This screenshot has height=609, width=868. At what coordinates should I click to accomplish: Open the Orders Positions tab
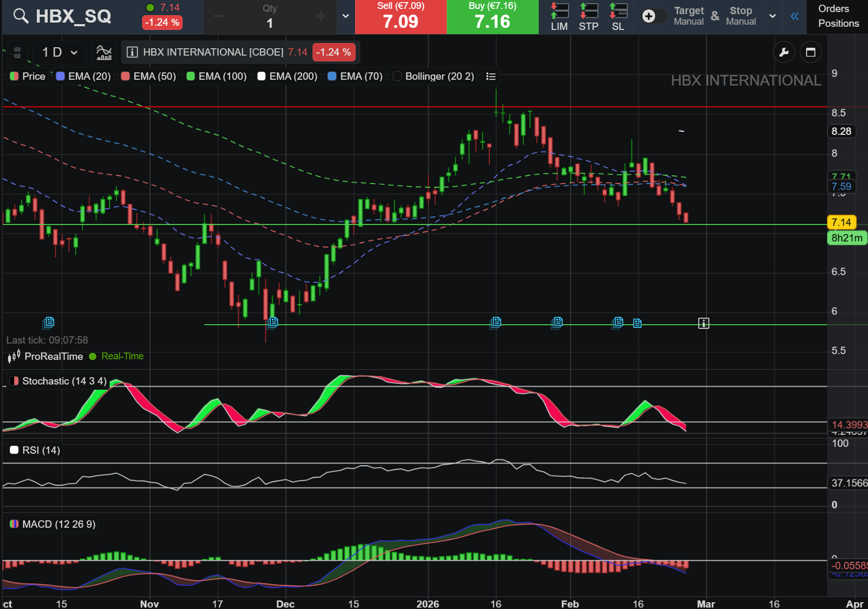click(x=838, y=16)
